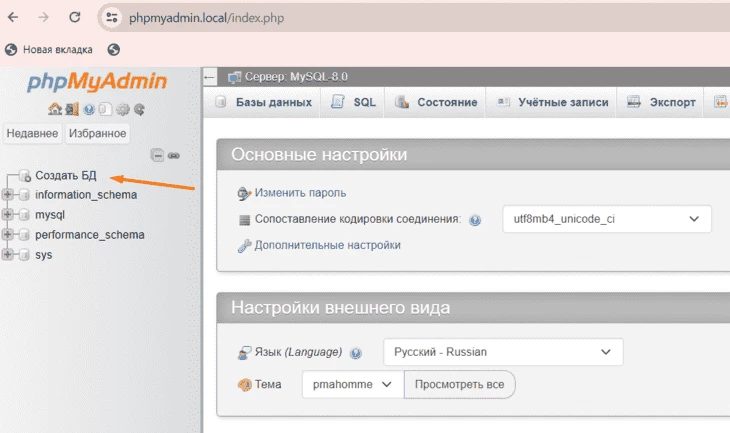Image resolution: width=730 pixels, height=433 pixels.
Task: Switch to Избранное tab in sidebar
Action: (x=97, y=133)
